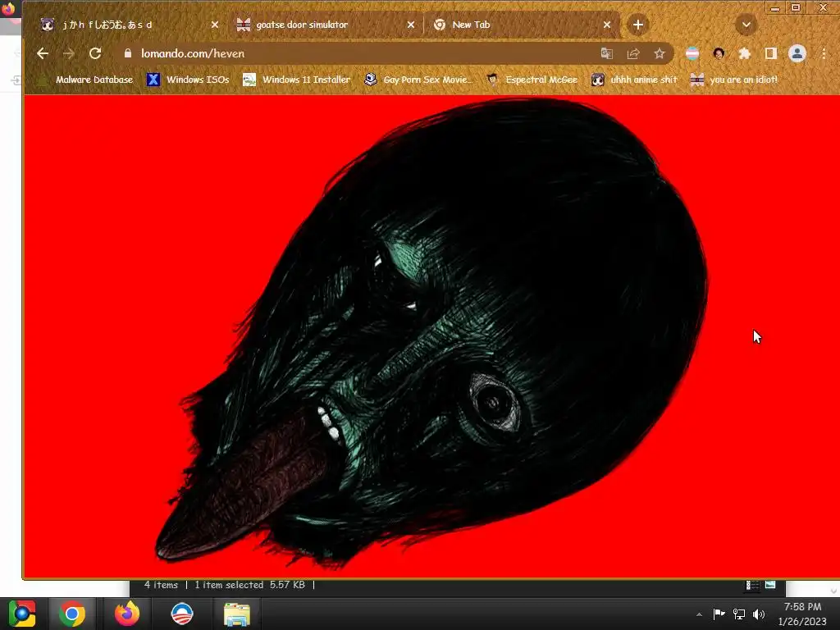Click the Start button on taskbar
This screenshot has height=630, width=840.
[22, 614]
